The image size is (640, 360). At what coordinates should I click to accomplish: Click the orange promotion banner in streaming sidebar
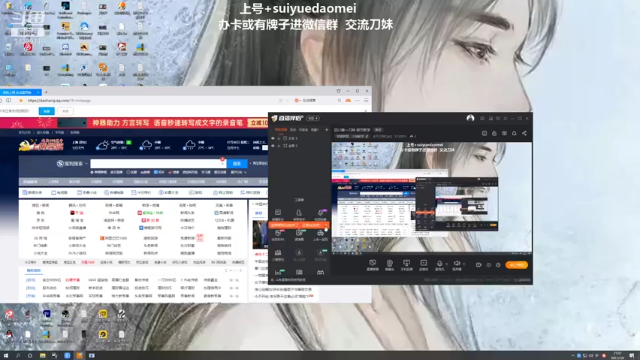click(x=299, y=225)
